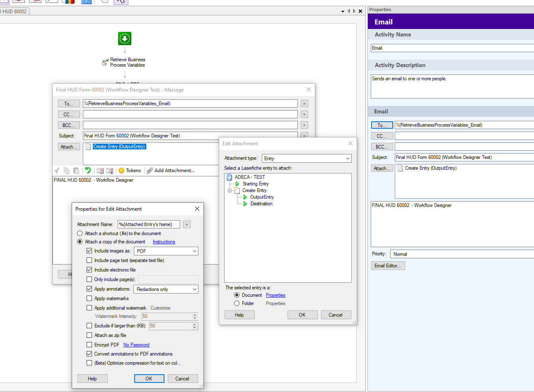This screenshot has height=392, width=534.
Task: Click the Retrieve Business Process Variables activity icon
Action: point(105,63)
